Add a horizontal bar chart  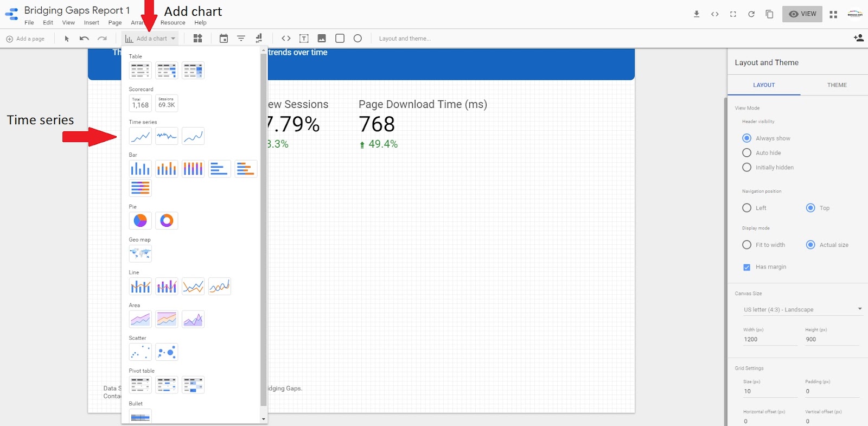(x=219, y=169)
